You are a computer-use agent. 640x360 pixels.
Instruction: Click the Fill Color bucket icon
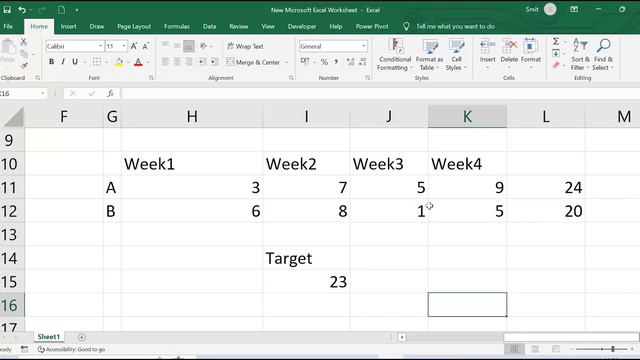click(119, 62)
